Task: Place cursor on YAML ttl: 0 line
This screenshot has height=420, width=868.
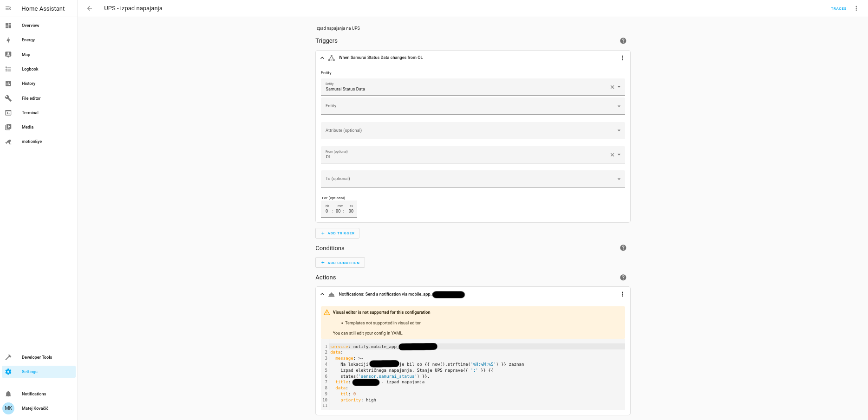Action: 477,394
